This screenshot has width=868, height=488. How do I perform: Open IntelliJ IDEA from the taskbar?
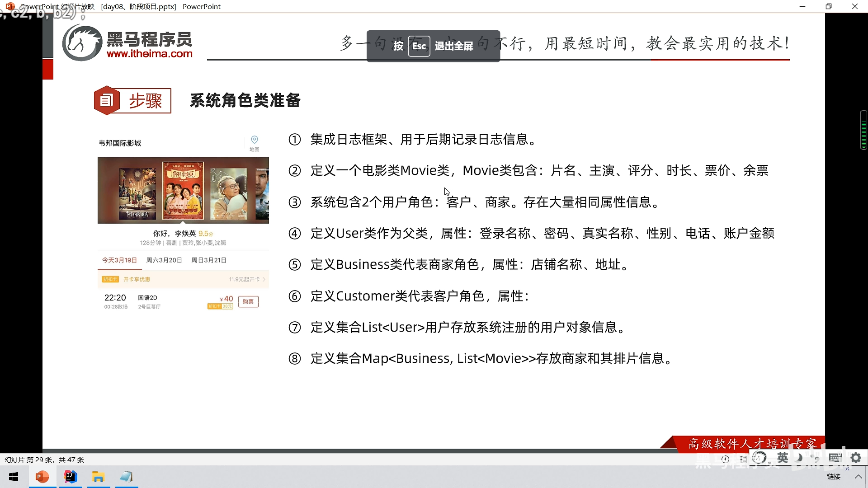[x=71, y=477]
